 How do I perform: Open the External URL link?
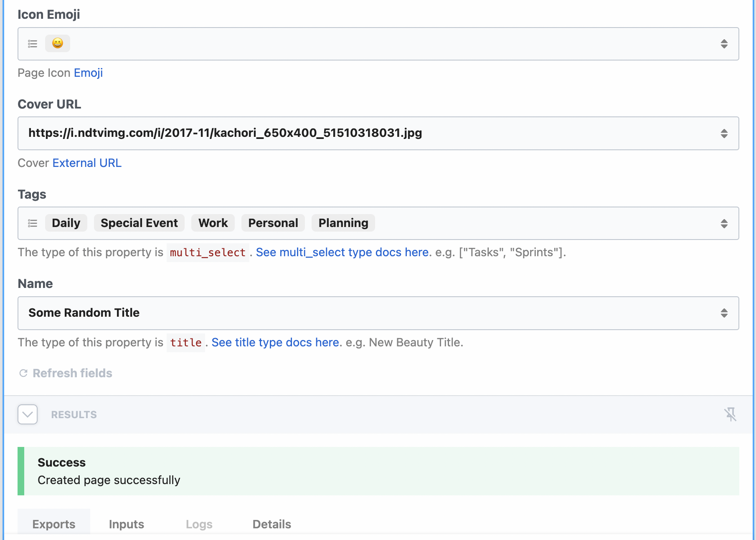coord(87,163)
